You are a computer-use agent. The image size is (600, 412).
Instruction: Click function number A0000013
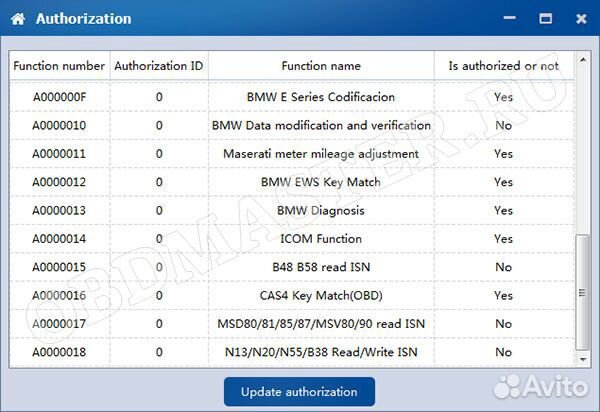(x=59, y=211)
